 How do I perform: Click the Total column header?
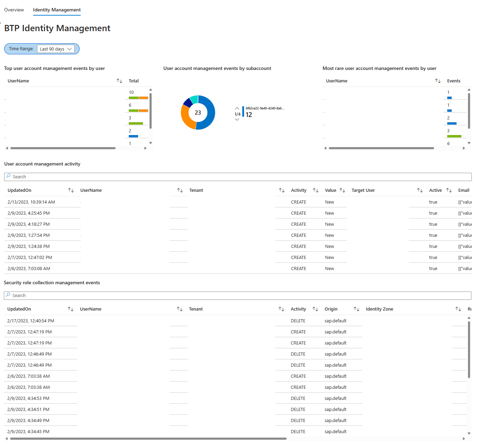coord(134,81)
